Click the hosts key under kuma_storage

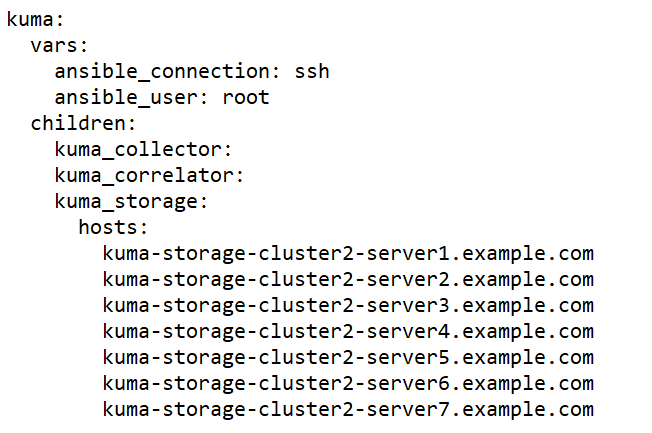click(113, 228)
